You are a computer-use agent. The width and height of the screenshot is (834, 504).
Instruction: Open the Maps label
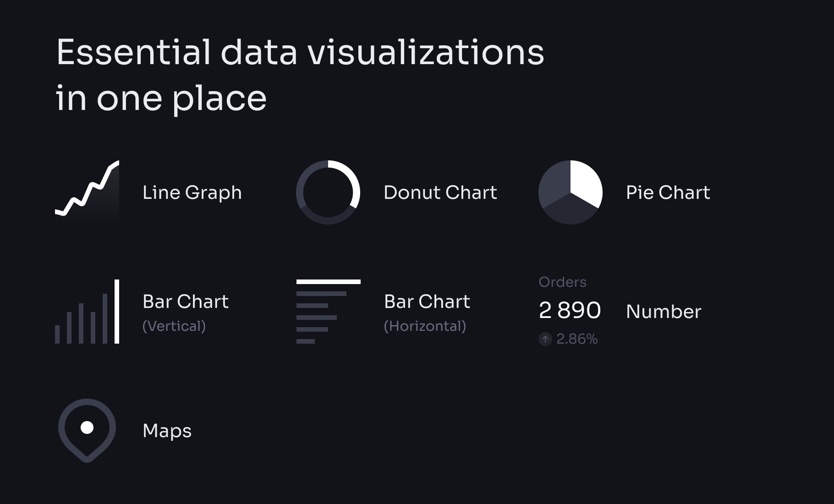[x=167, y=431]
